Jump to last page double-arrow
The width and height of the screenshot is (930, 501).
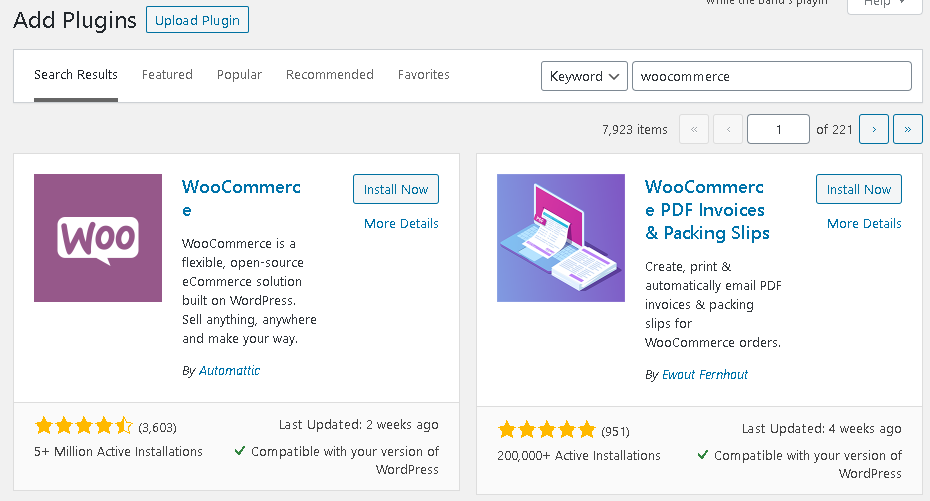click(x=907, y=129)
